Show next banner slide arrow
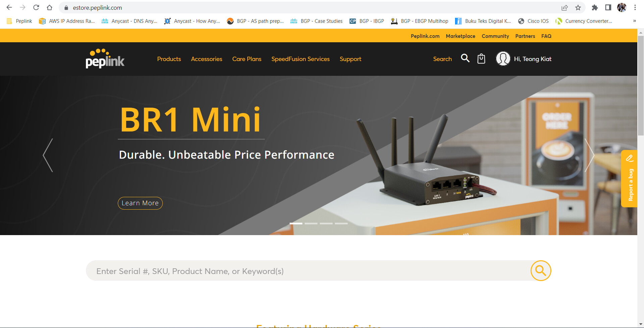 point(589,155)
